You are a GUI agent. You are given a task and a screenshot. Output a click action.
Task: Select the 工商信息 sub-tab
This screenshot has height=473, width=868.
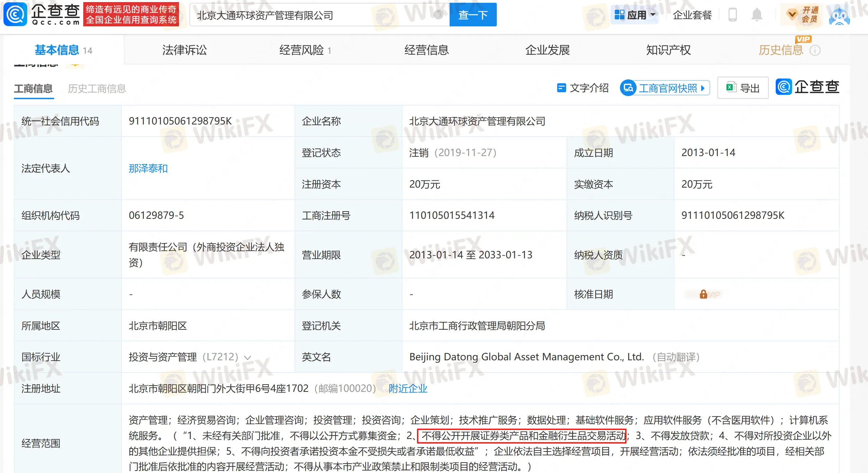(x=33, y=89)
